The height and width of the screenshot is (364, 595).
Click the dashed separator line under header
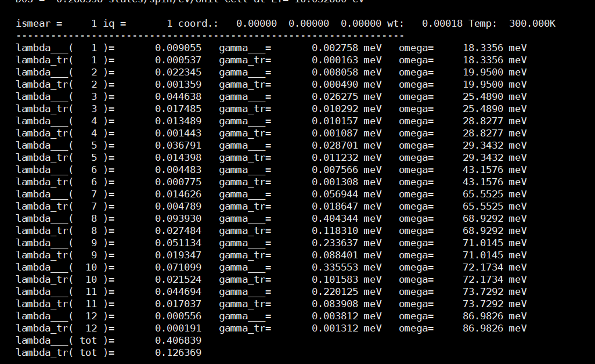pos(209,36)
